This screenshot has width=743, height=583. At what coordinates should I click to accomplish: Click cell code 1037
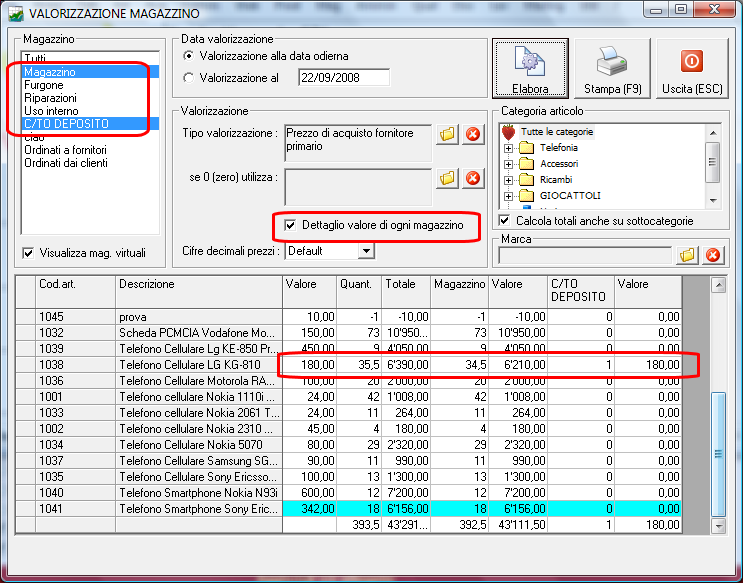tap(75, 461)
